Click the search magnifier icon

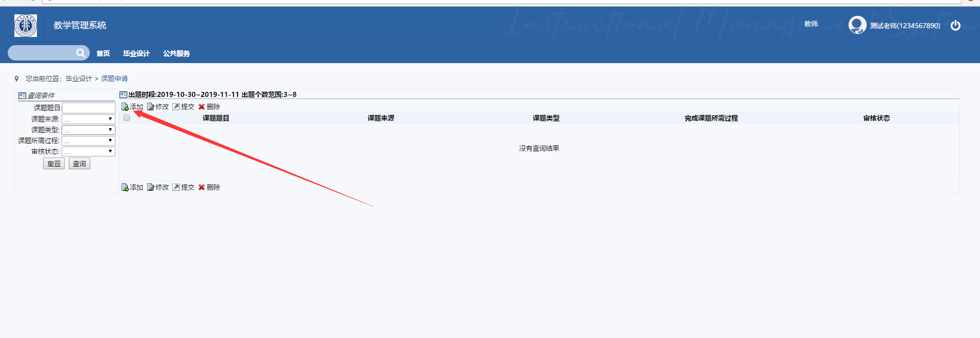tap(81, 53)
